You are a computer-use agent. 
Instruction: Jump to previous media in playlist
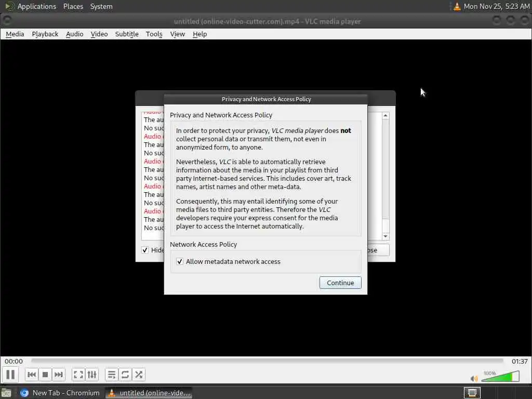click(32, 375)
